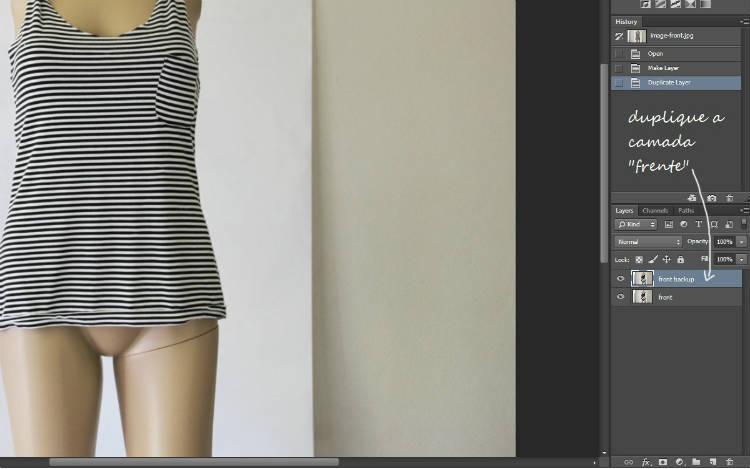Lock image pixels brush icon
The height and width of the screenshot is (469, 750).
(x=653, y=260)
